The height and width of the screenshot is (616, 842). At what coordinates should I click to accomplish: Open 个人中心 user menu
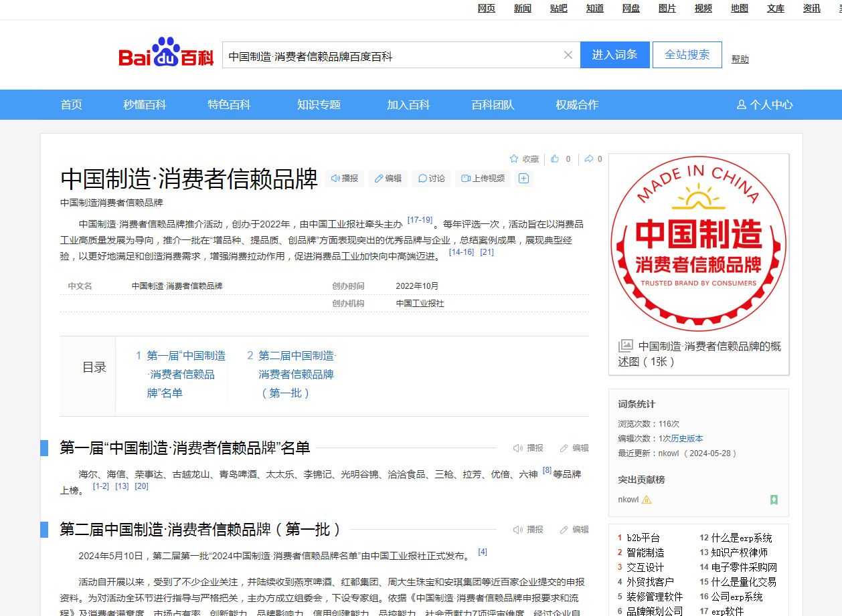tap(764, 105)
